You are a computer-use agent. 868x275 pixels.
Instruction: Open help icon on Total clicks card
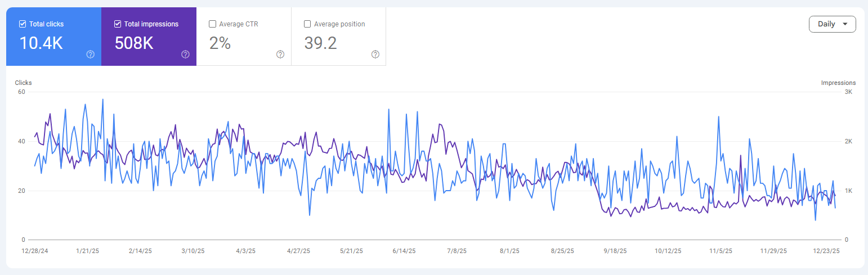[x=90, y=55]
